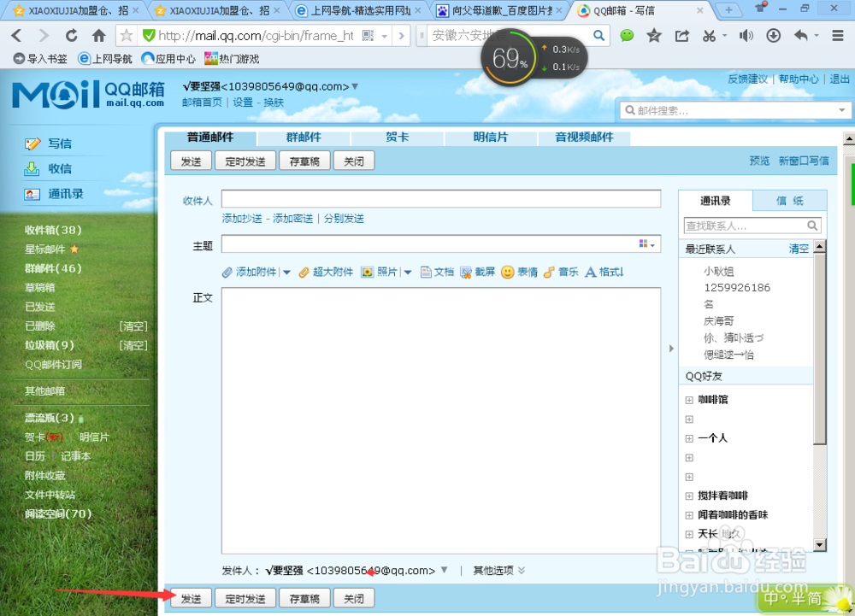
Task: Click the top 发送 send button
Action: pyautogui.click(x=191, y=161)
